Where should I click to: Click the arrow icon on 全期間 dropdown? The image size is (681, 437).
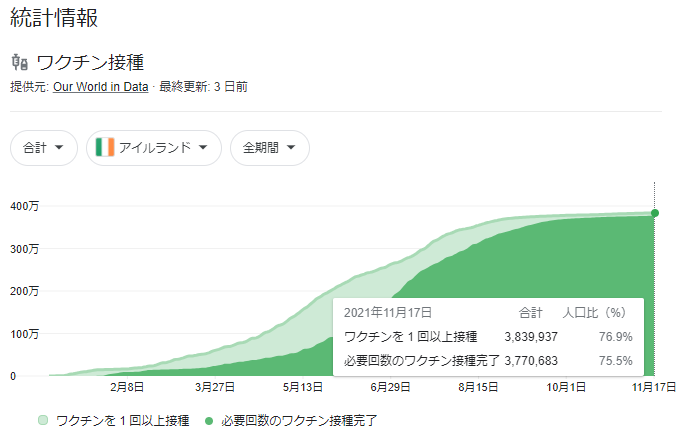(x=290, y=148)
